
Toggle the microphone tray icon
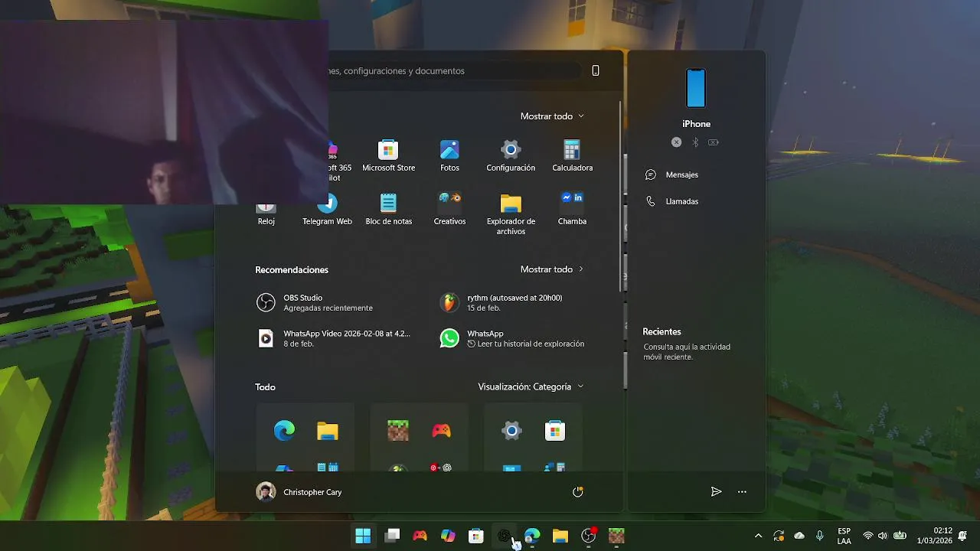tap(820, 536)
